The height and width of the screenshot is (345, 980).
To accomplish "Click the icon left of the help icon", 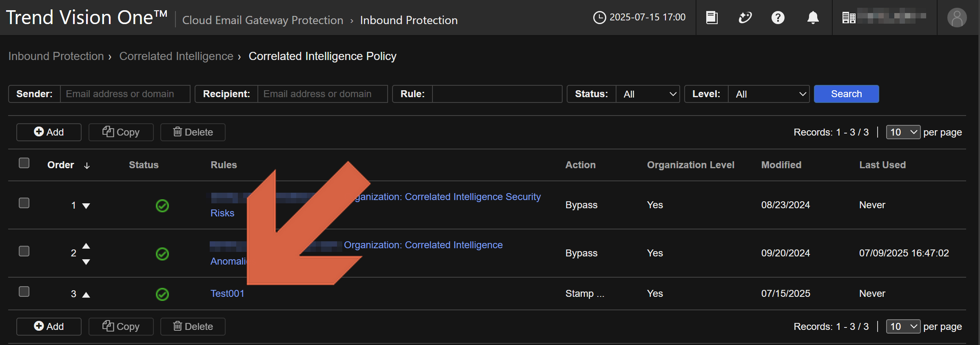I will pyautogui.click(x=745, y=18).
